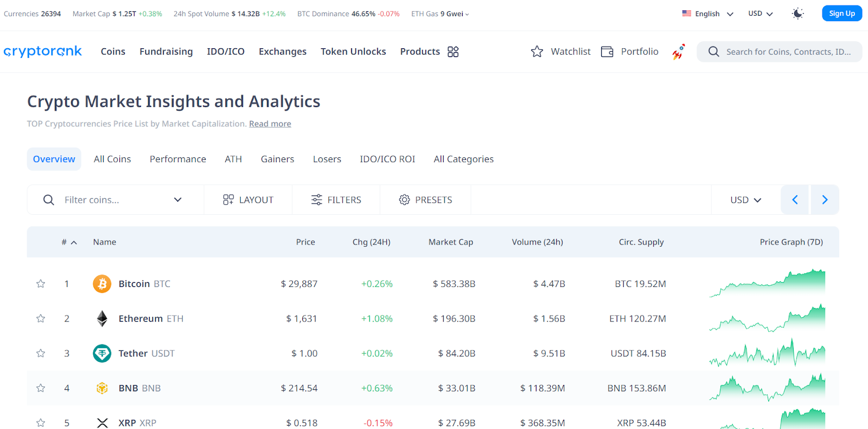Switch to the Overview tab

pos(54,159)
